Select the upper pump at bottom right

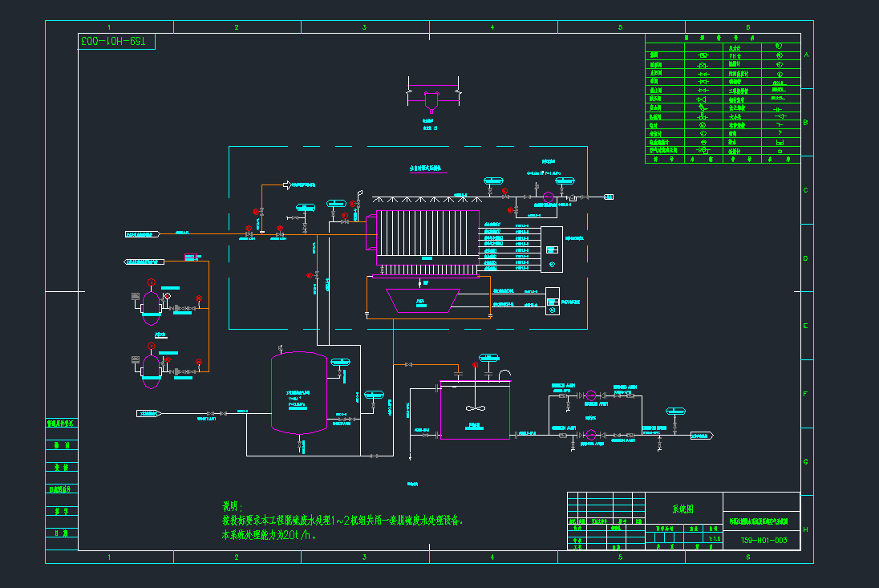pyautogui.click(x=590, y=395)
